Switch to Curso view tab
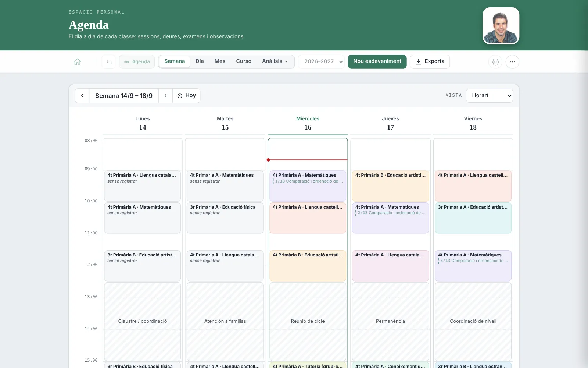Image resolution: width=588 pixels, height=368 pixels. point(244,61)
